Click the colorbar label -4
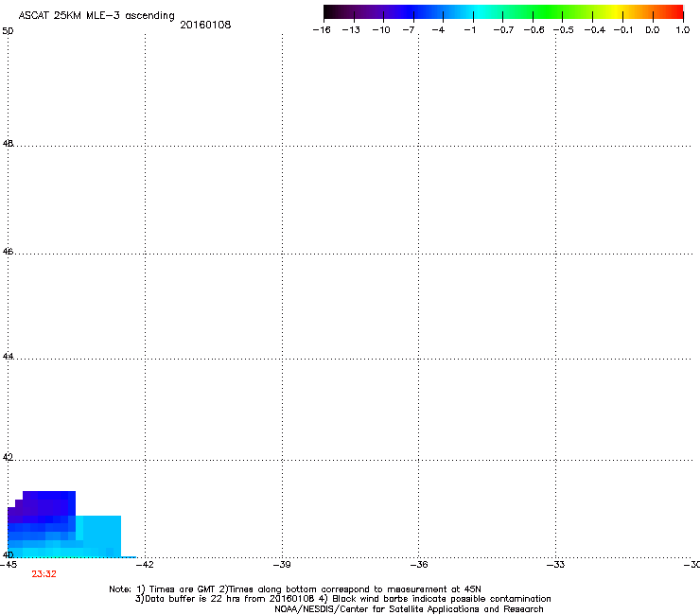The width and height of the screenshot is (700, 615). (x=438, y=30)
